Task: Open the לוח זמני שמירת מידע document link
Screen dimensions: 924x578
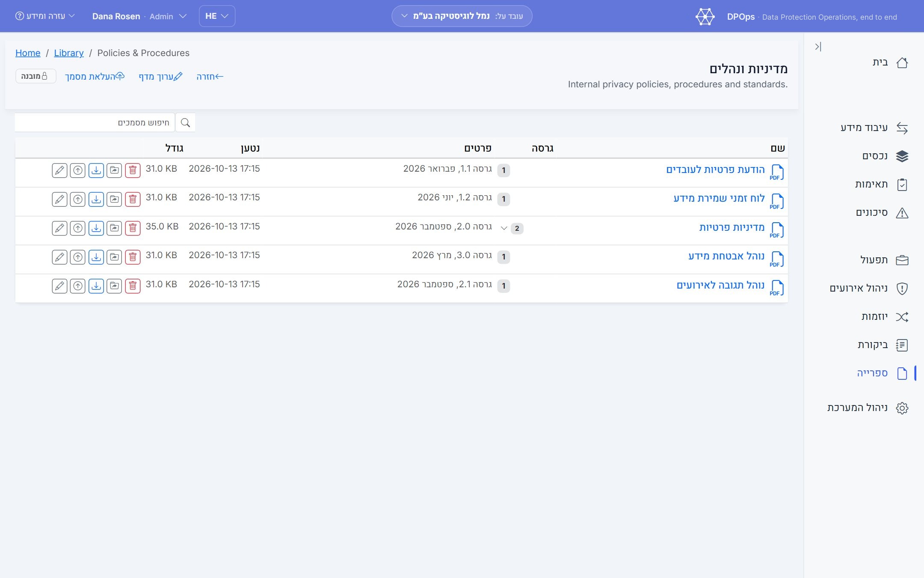Action: (x=719, y=198)
